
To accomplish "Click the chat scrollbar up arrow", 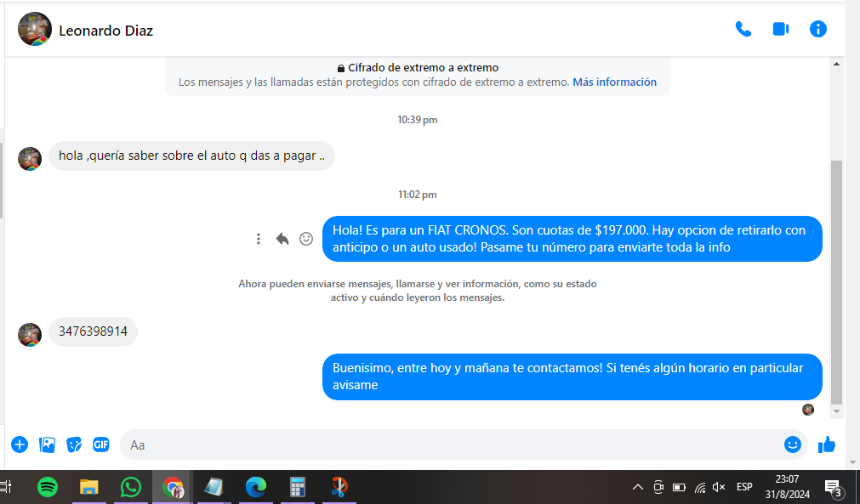I will [x=836, y=65].
